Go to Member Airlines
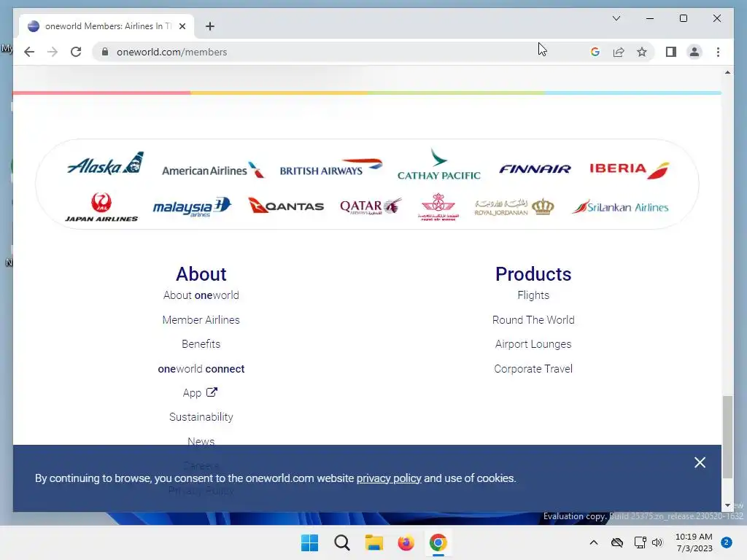The image size is (747, 560). tap(201, 320)
